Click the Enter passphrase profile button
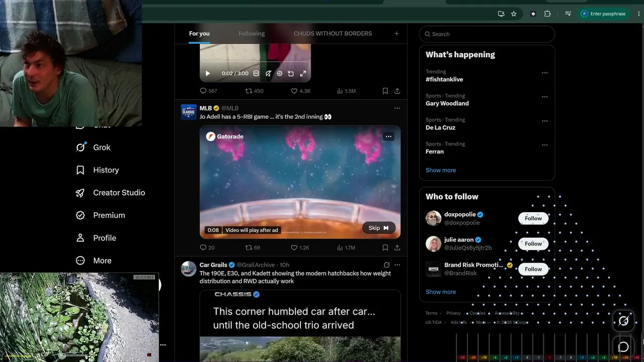The height and width of the screenshot is (362, 644). click(x=603, y=14)
